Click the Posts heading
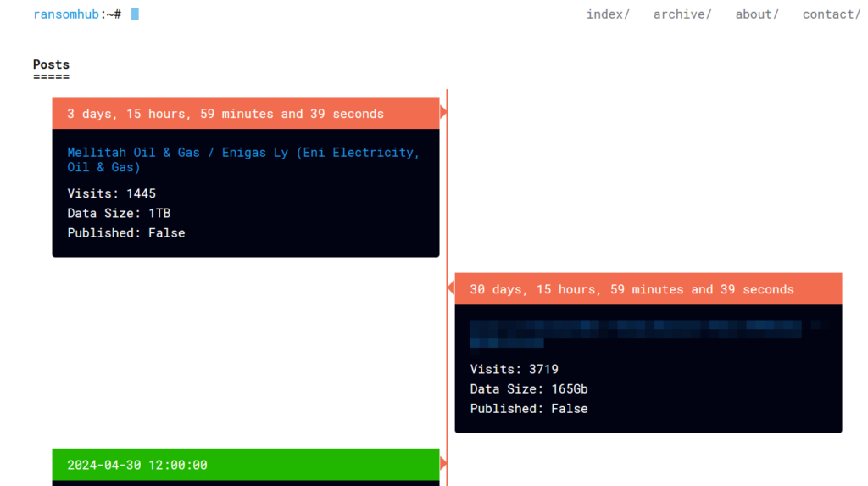The height and width of the screenshot is (486, 868). 51,64
